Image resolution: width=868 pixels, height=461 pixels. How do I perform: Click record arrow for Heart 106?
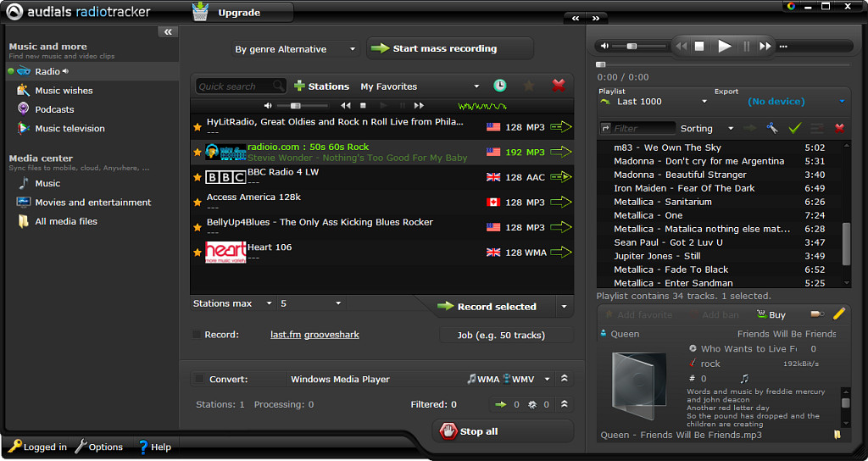point(561,253)
